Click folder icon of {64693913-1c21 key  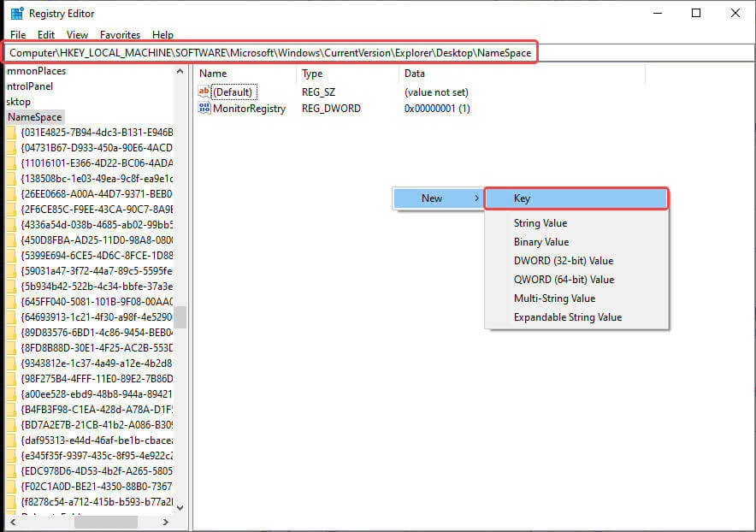[12, 317]
